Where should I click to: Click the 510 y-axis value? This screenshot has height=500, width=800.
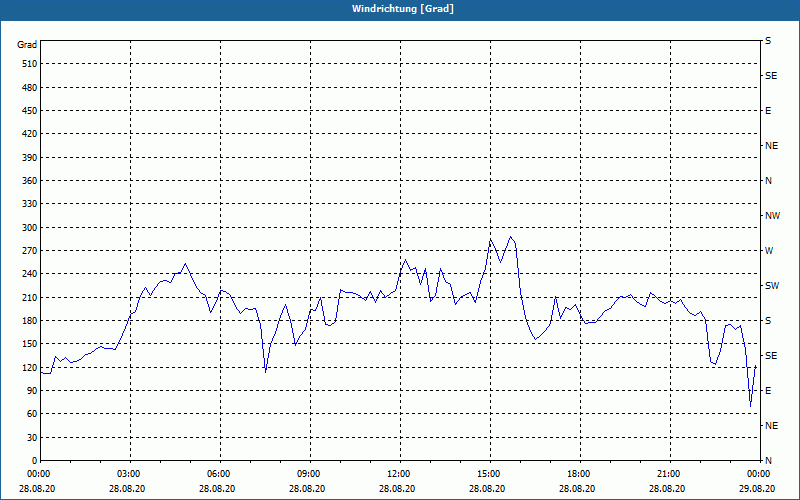(30, 64)
